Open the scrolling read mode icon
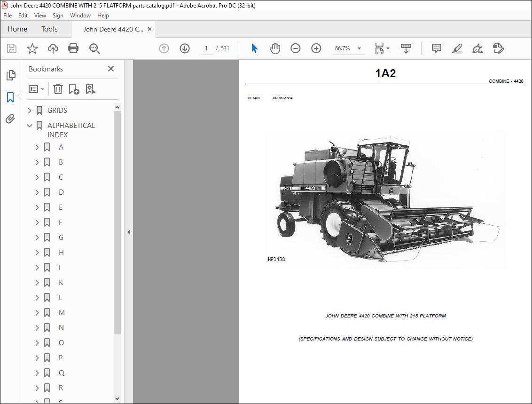Viewport: 532px width, 404px height. (x=406, y=48)
